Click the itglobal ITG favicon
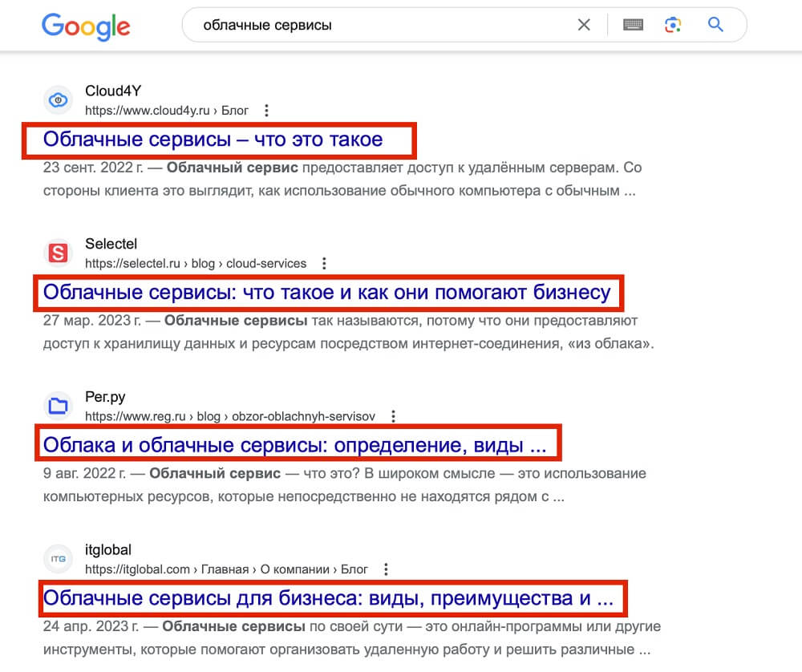This screenshot has width=802, height=672. point(58,559)
